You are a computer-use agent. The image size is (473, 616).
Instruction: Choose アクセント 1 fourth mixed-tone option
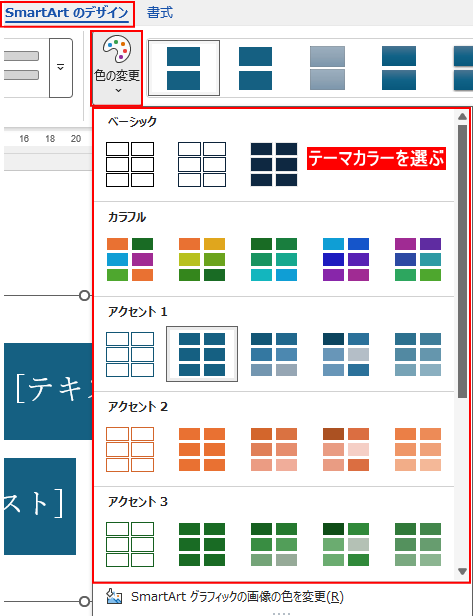click(346, 354)
